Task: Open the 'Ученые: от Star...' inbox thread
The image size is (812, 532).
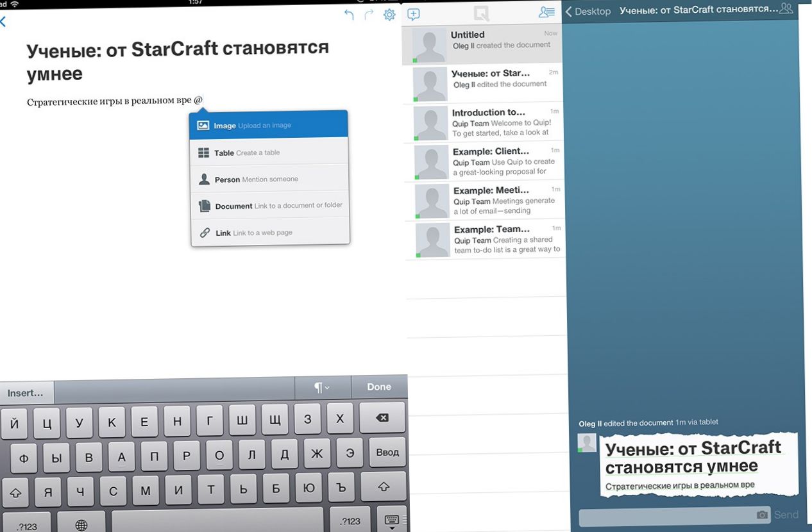Action: [x=482, y=84]
